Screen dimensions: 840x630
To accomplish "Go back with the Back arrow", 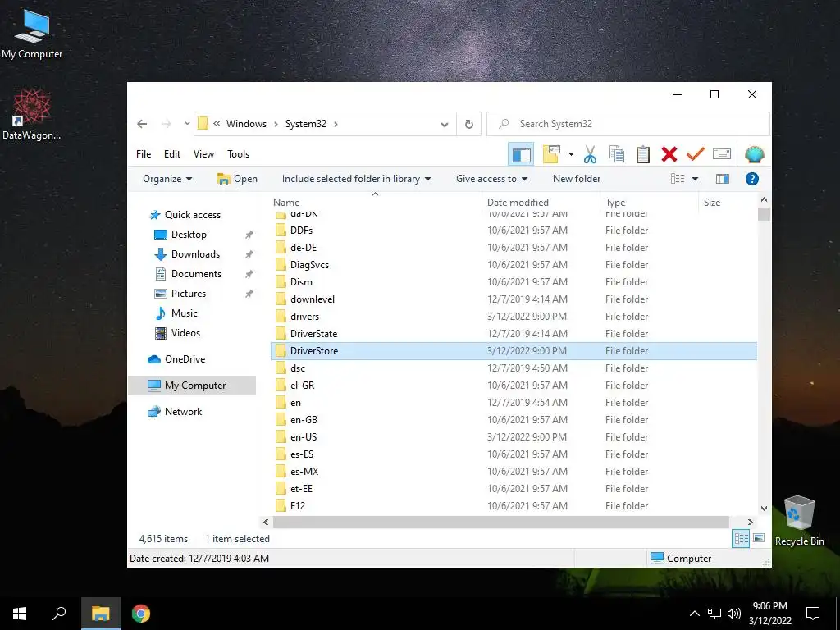I will pos(142,125).
